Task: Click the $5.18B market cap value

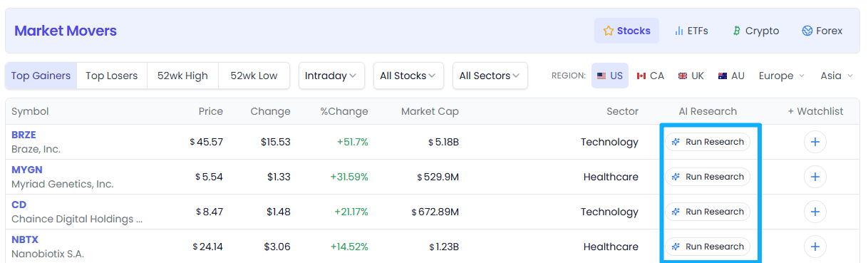Action: click(443, 142)
